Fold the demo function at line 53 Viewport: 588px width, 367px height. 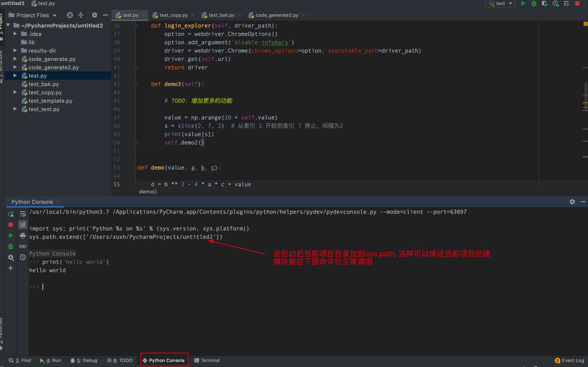click(135, 168)
